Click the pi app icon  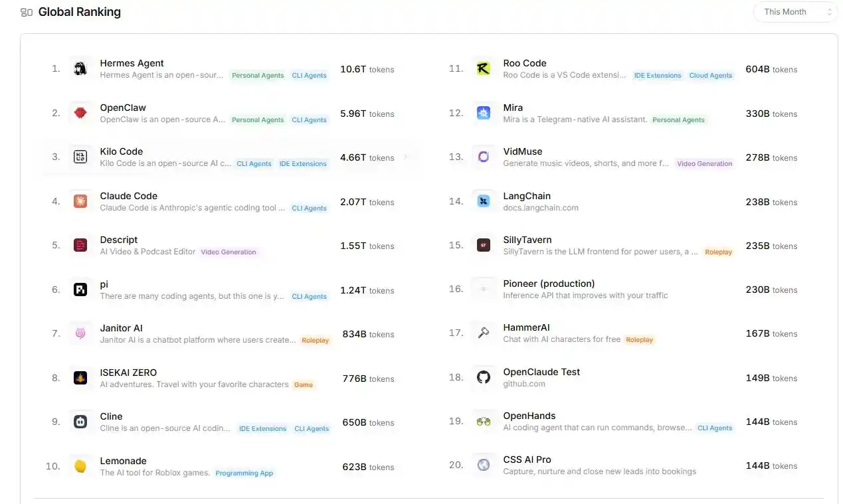(80, 290)
